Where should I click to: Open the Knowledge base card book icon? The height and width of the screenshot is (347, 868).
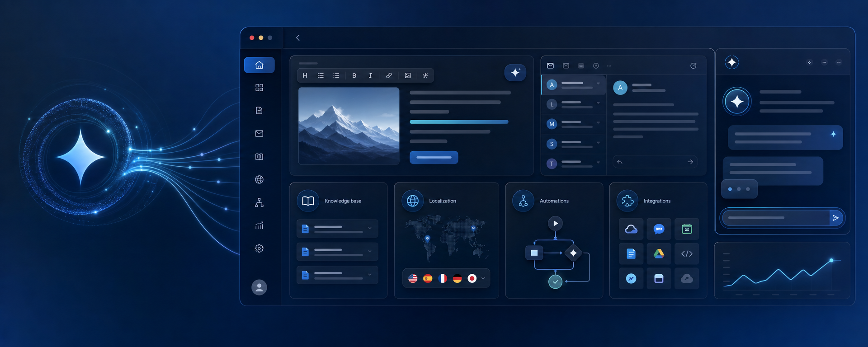point(308,201)
